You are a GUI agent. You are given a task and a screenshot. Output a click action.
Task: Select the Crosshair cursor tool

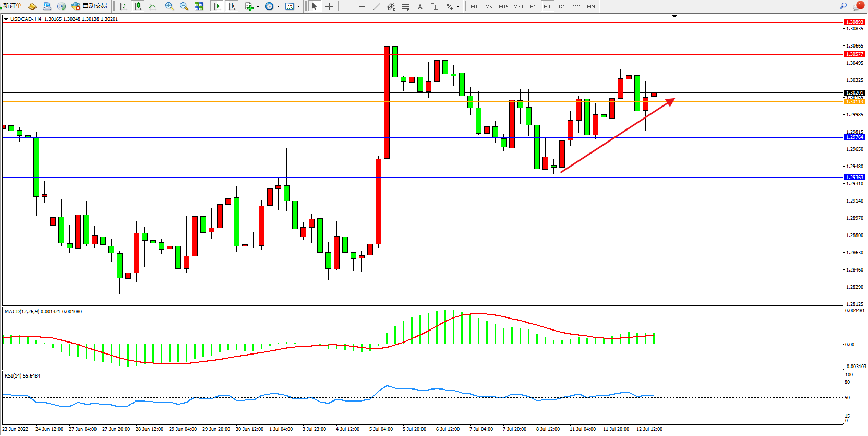[330, 6]
